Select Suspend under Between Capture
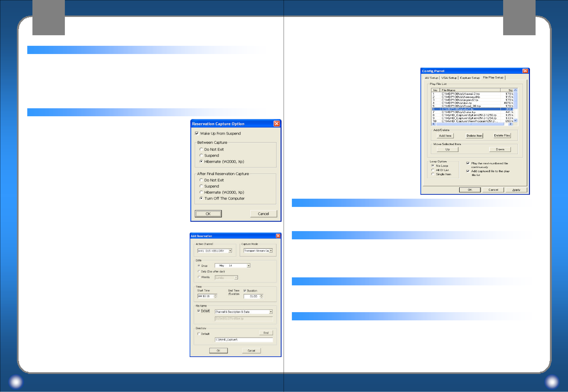 click(x=201, y=155)
